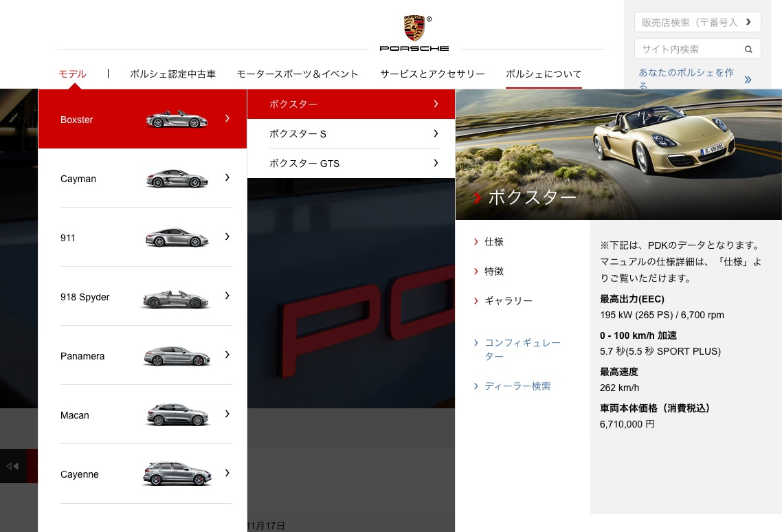Image resolution: width=782 pixels, height=532 pixels.
Task: Expand the 911 row chevron
Action: [x=227, y=236]
